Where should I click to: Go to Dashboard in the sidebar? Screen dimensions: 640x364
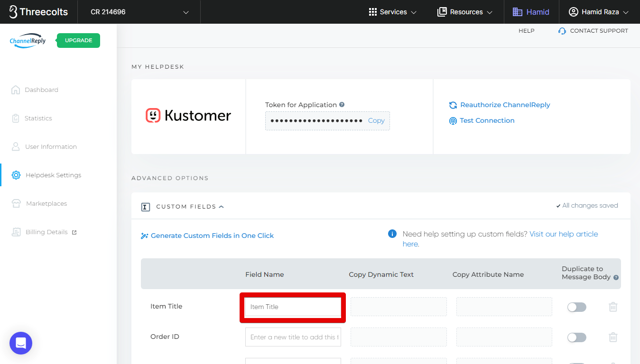pyautogui.click(x=41, y=90)
